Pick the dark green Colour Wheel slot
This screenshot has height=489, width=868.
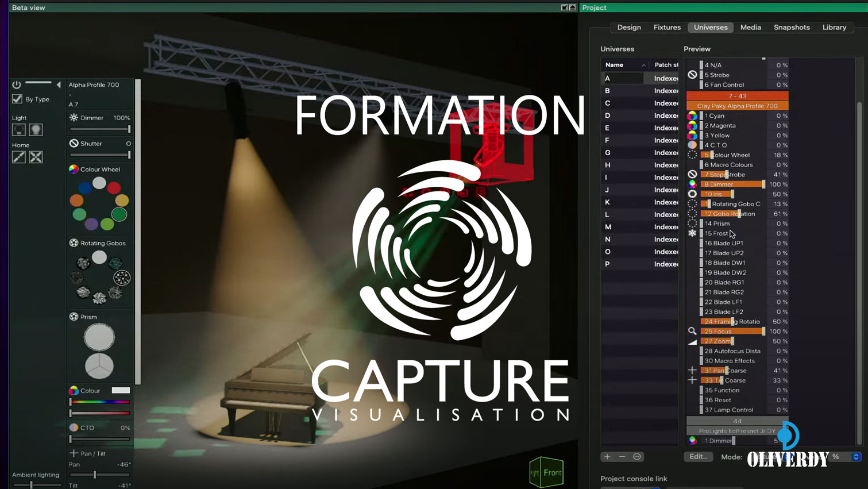pos(119,214)
